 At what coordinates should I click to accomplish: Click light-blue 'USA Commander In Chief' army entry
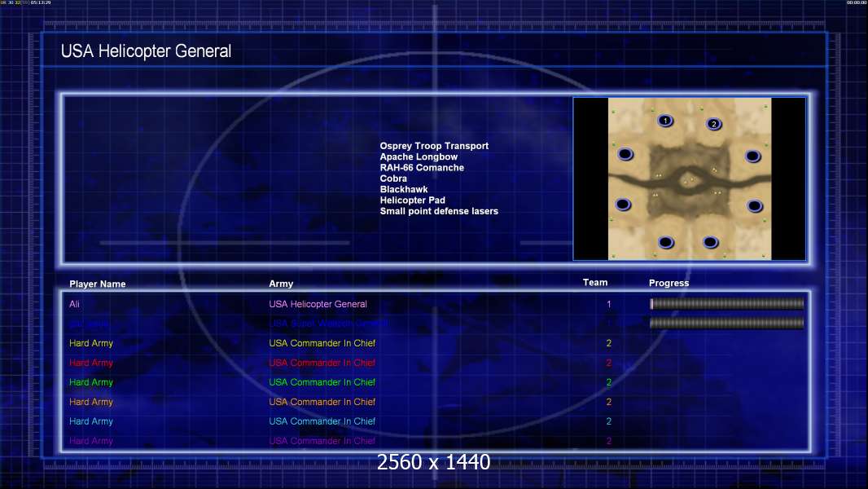tap(322, 421)
